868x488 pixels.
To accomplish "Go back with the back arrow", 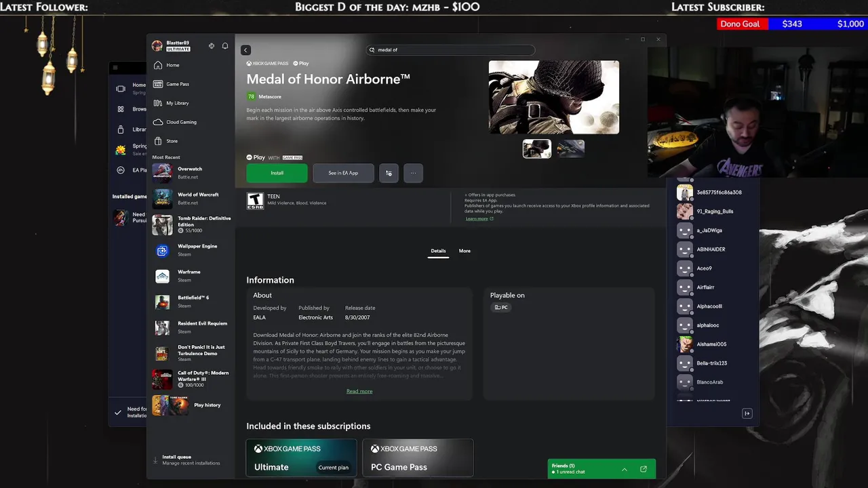I will pos(245,50).
